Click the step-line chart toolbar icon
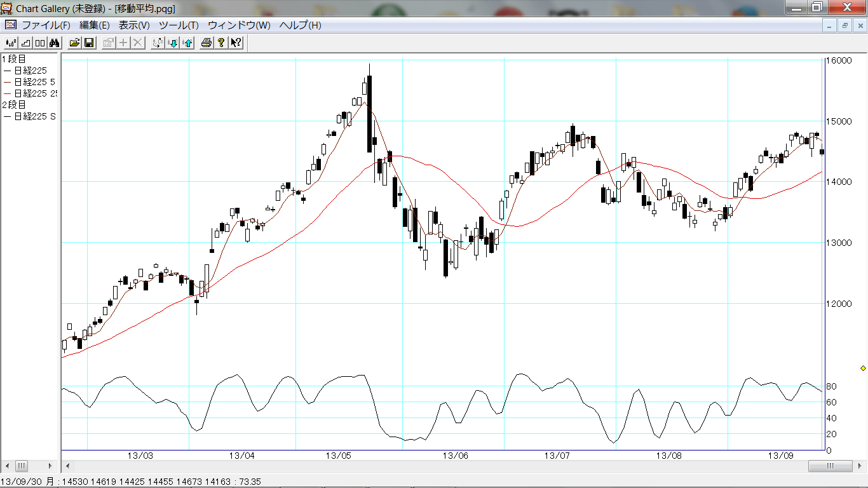 [x=25, y=43]
